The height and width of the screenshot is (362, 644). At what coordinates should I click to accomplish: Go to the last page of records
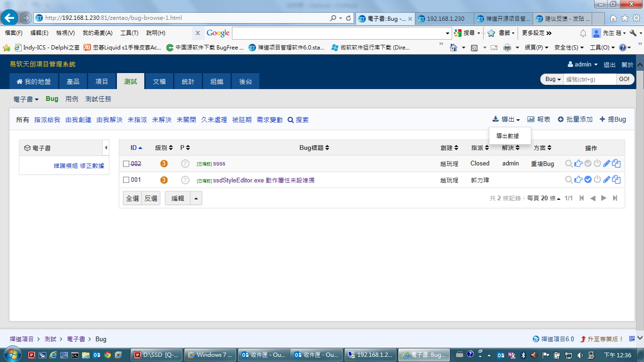tap(615, 198)
